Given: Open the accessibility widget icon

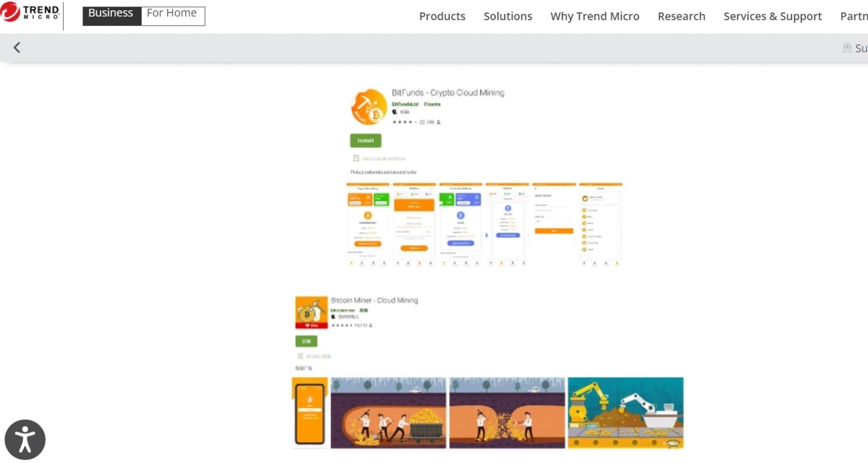Looking at the screenshot, I should point(25,440).
